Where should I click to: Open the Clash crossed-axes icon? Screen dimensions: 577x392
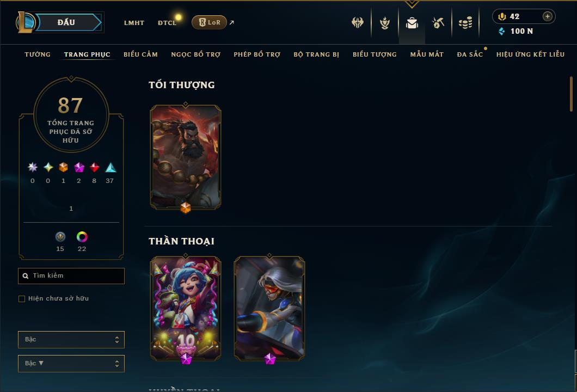coord(357,22)
